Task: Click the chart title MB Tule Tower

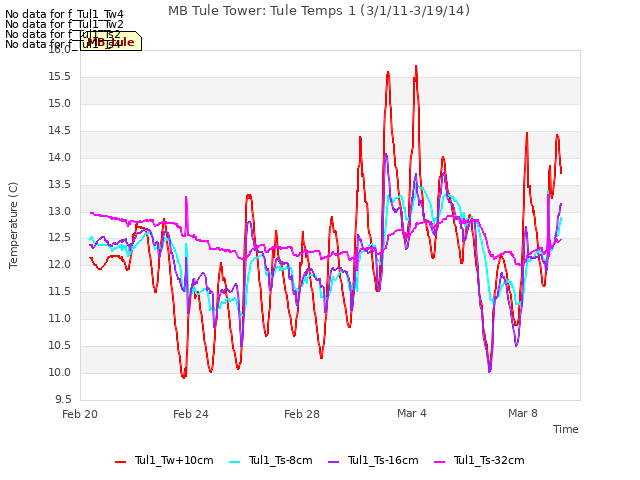Action: click(319, 11)
